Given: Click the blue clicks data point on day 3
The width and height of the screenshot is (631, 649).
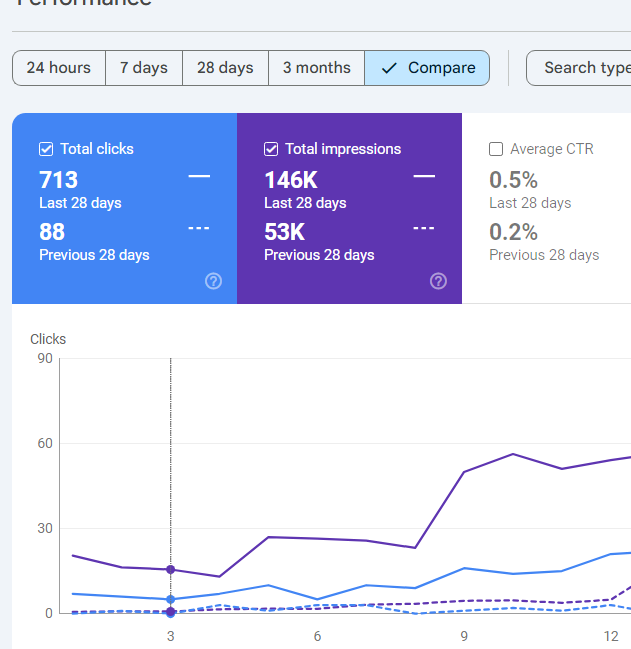Looking at the screenshot, I should (171, 599).
